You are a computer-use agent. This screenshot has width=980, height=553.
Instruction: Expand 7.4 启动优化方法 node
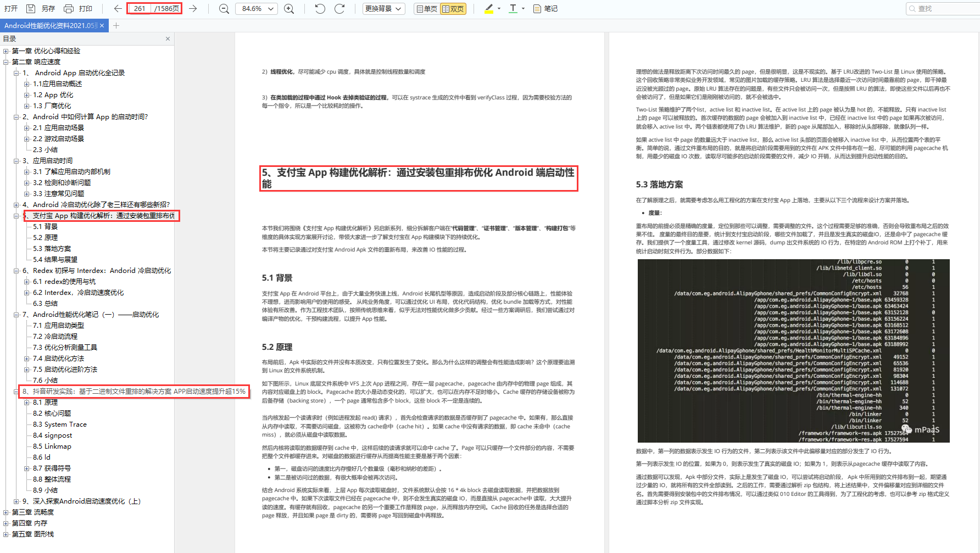(26, 359)
